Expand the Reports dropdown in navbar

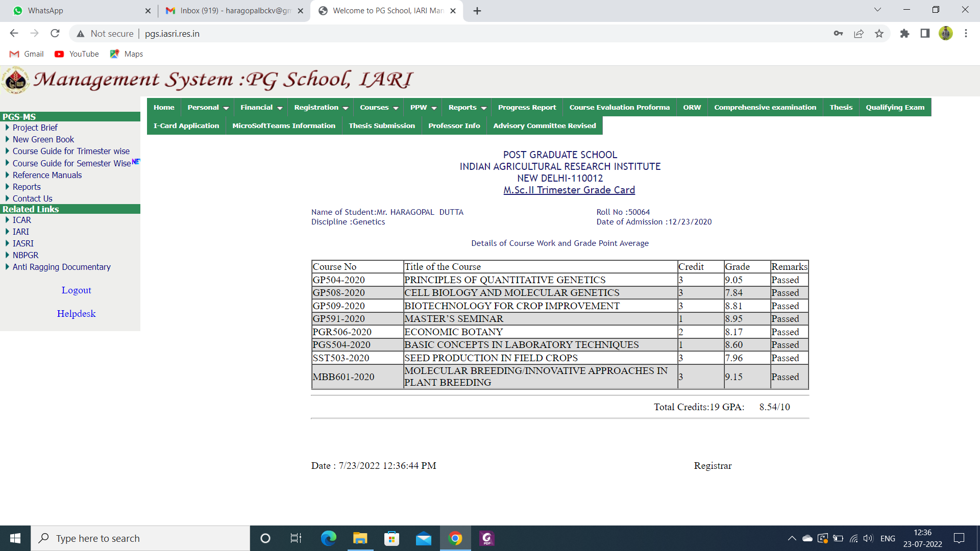(x=467, y=107)
